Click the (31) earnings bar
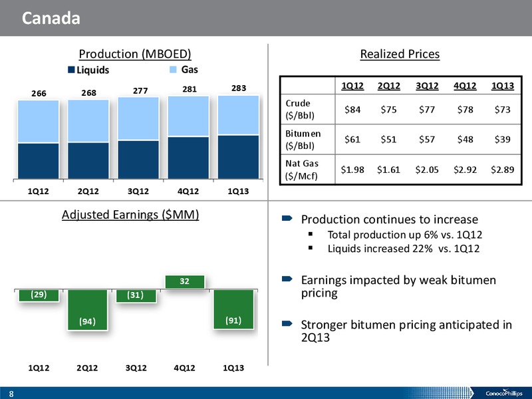 point(136,296)
